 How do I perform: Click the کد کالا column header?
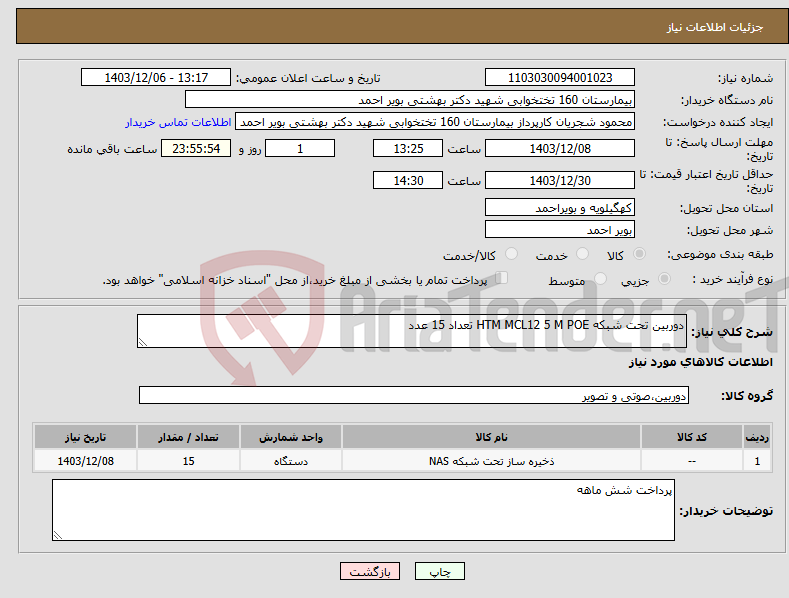(692, 437)
